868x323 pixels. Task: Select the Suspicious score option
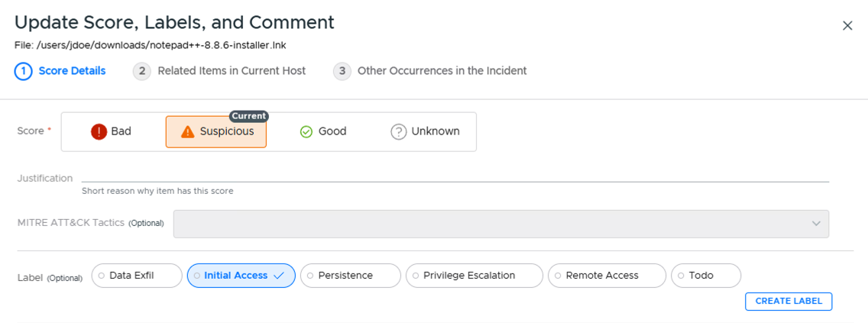tap(216, 131)
